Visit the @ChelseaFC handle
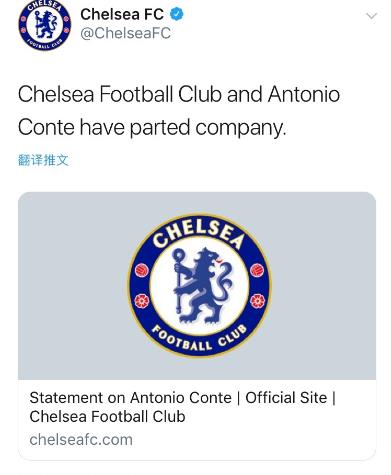The image size is (391, 475). 125,33
